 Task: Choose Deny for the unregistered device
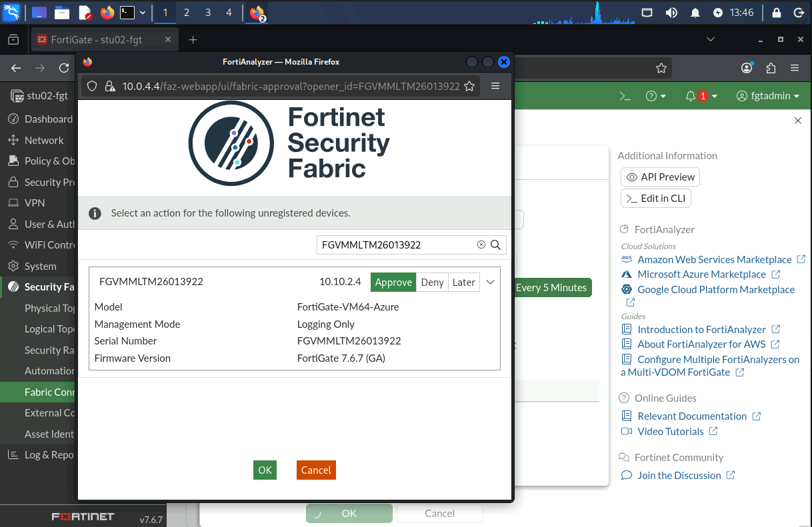coord(432,282)
